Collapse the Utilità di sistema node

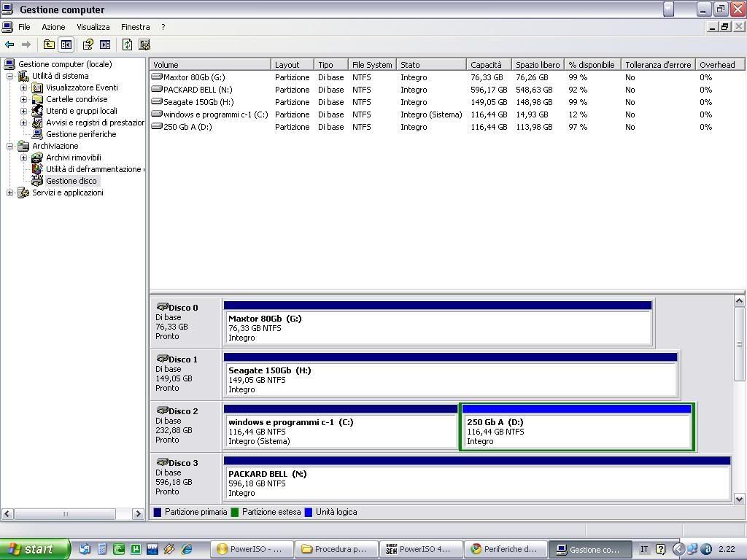pyautogui.click(x=9, y=76)
